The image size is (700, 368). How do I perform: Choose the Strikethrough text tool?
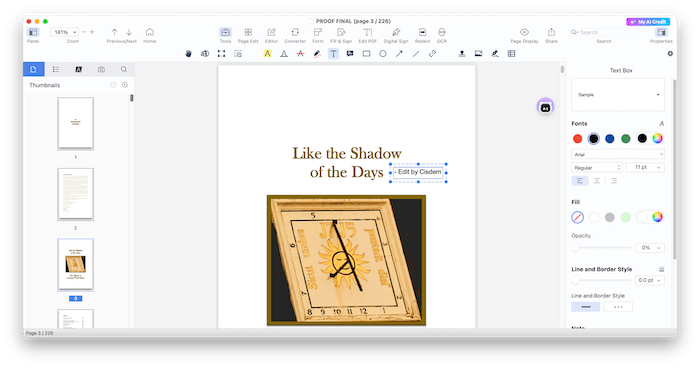[300, 54]
